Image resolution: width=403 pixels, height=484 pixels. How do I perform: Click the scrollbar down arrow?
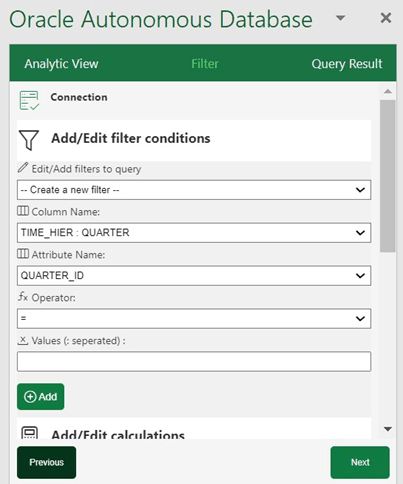(388, 429)
